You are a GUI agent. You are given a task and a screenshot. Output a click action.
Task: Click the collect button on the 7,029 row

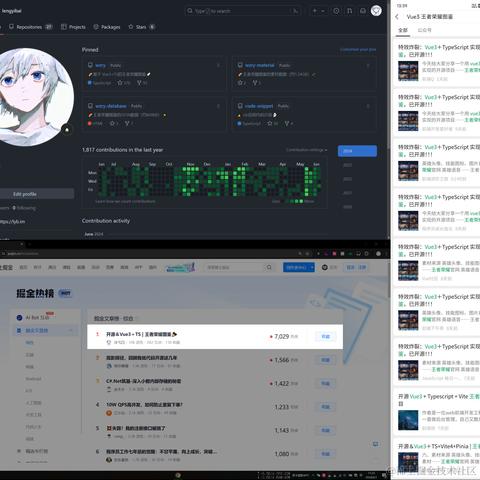click(x=325, y=337)
